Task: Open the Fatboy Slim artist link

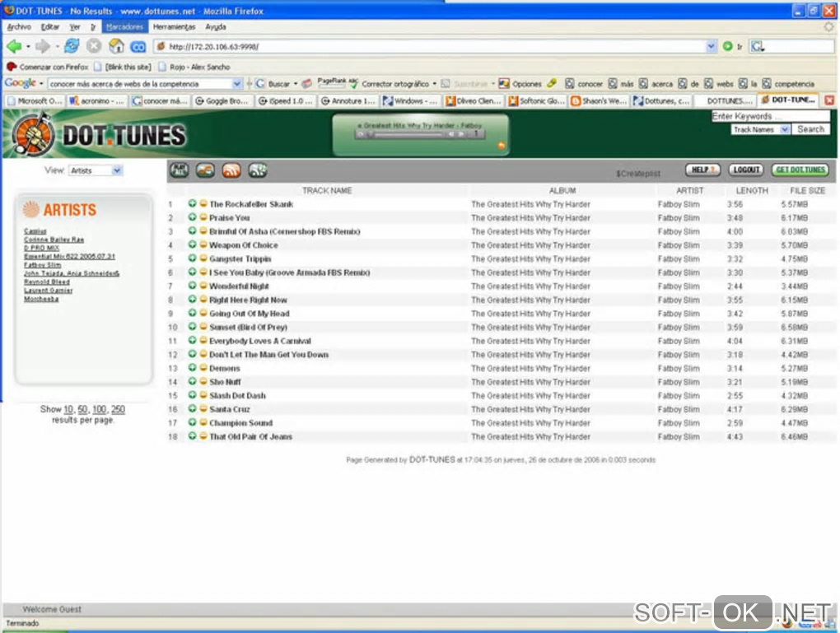Action: click(x=42, y=264)
